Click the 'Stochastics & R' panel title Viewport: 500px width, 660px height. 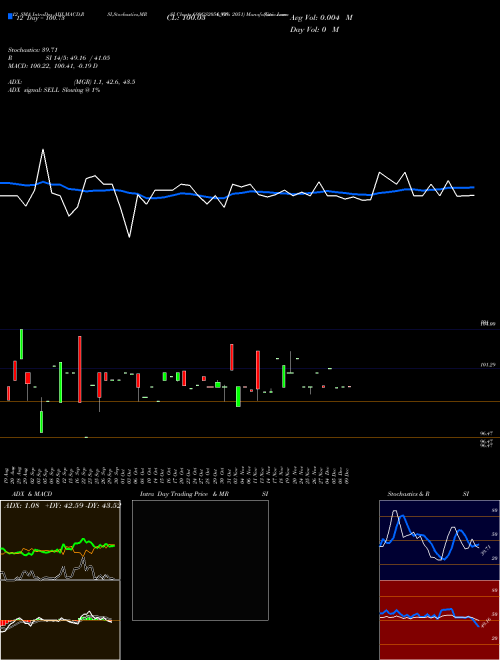coord(408,494)
